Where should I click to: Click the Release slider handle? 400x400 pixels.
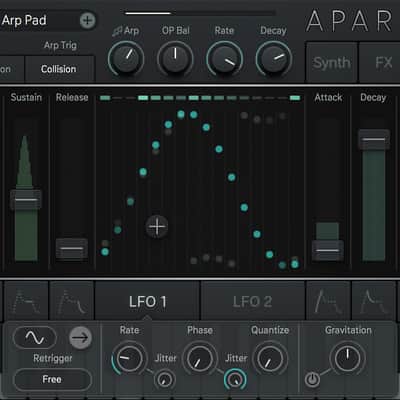click(72, 248)
